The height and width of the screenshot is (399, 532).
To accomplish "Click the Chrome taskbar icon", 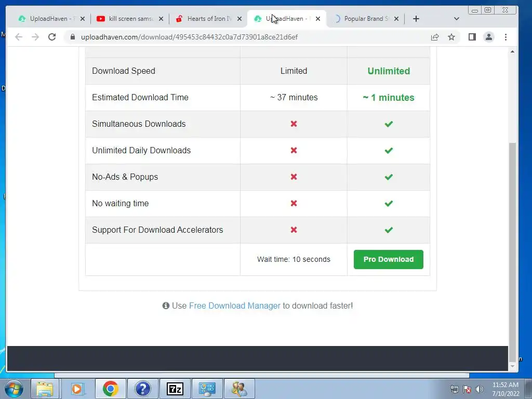I will (110, 389).
